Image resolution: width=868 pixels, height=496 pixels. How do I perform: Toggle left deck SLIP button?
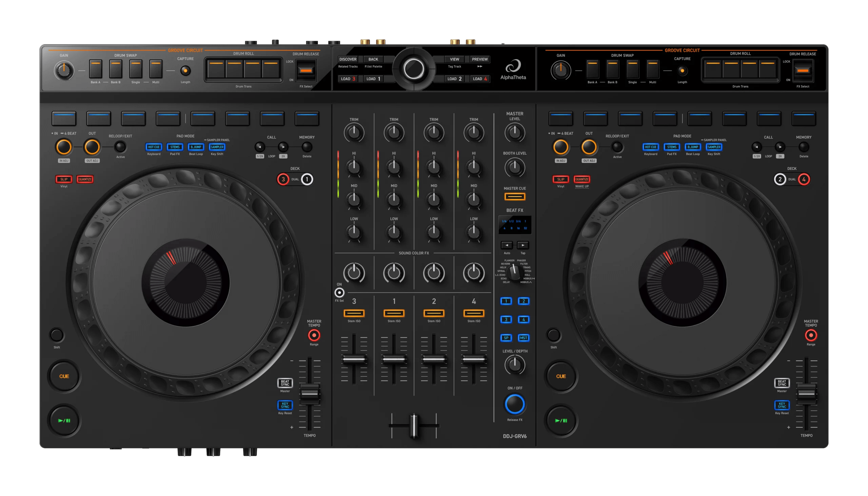64,179
